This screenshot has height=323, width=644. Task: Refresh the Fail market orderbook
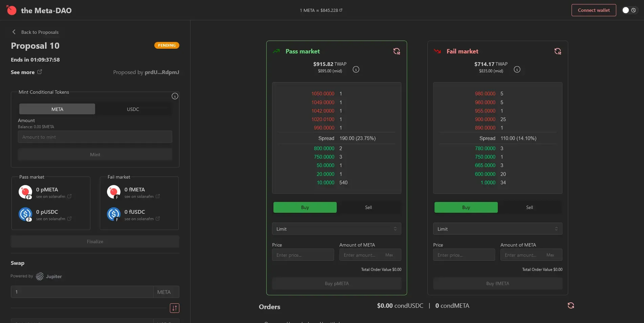558,51
